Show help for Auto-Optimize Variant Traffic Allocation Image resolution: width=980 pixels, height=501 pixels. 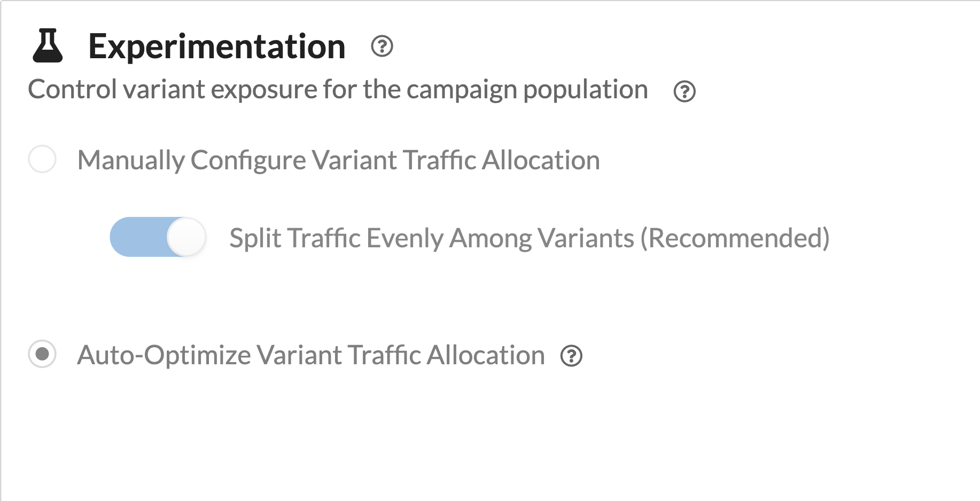[571, 356]
